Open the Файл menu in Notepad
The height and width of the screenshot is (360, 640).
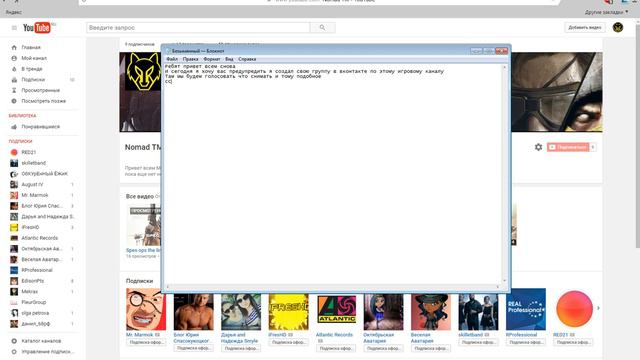point(172,59)
